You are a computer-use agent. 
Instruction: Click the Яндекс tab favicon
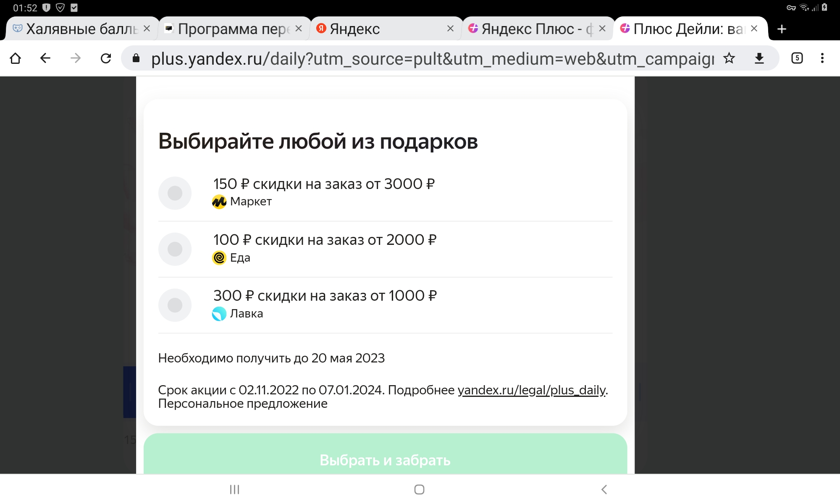click(321, 28)
